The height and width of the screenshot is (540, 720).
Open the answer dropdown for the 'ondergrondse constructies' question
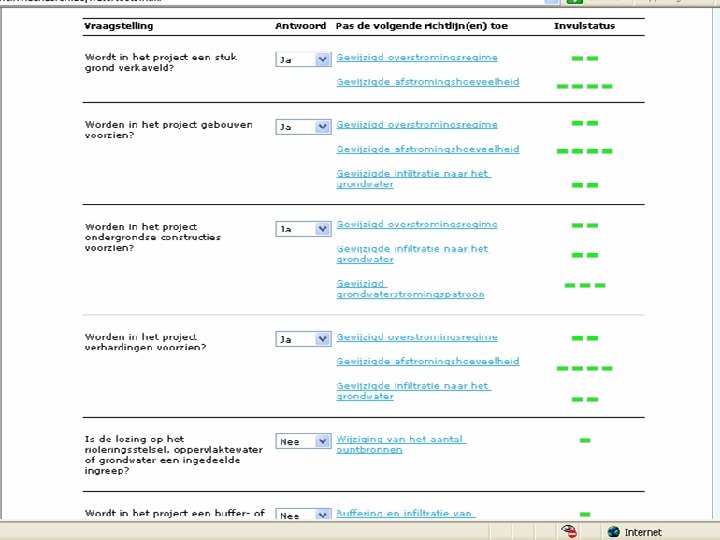303,229
